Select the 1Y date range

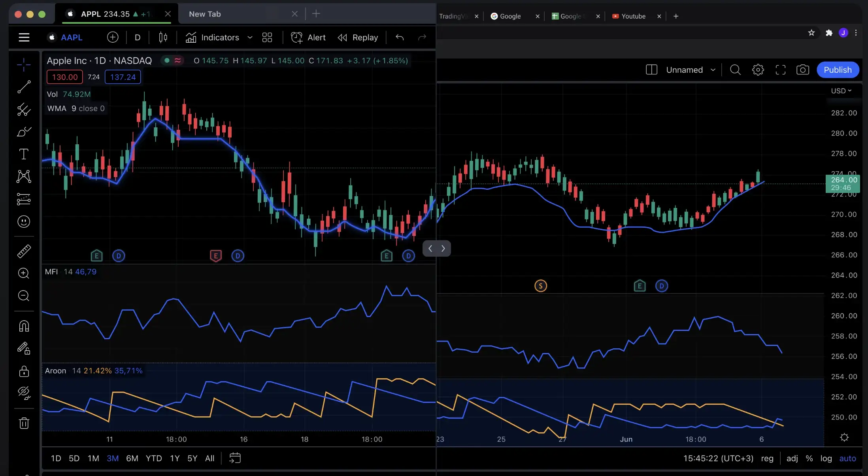tap(175, 458)
